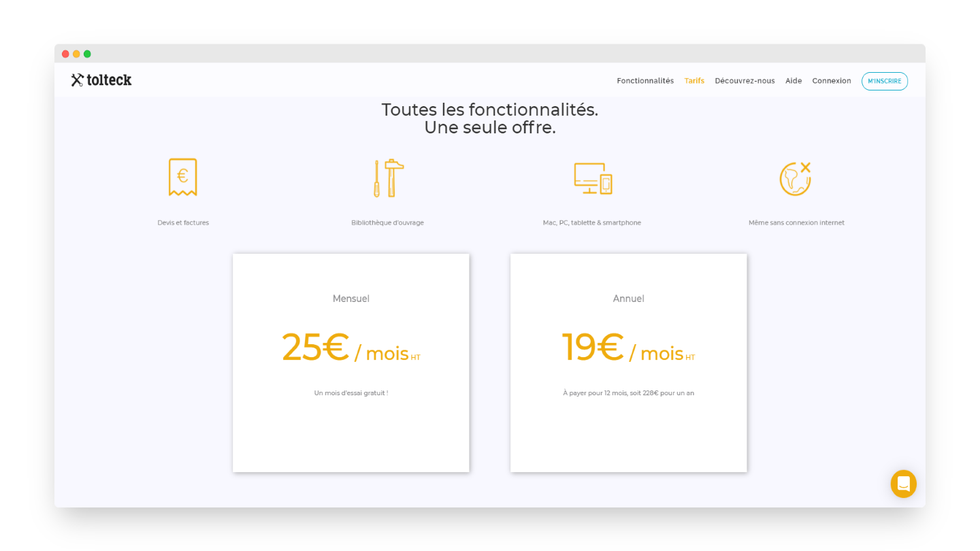Click the "Bibliothèque d'ouvrage" label
Image resolution: width=980 pixels, height=551 pixels.
tap(387, 222)
